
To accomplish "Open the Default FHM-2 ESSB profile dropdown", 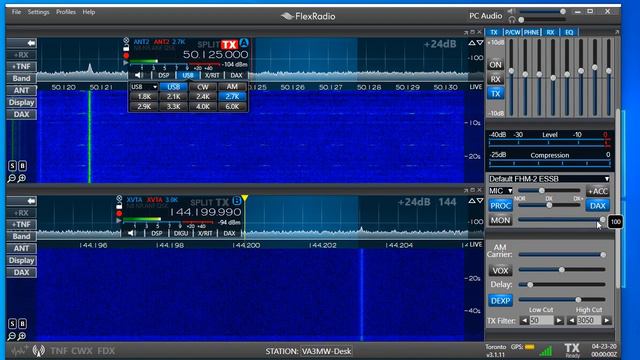I will pos(549,179).
